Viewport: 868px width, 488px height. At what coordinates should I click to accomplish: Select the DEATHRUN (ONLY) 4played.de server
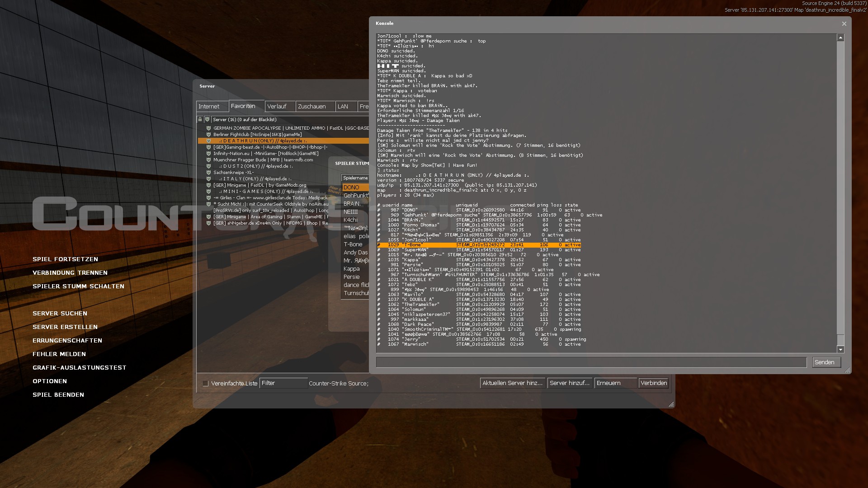283,141
